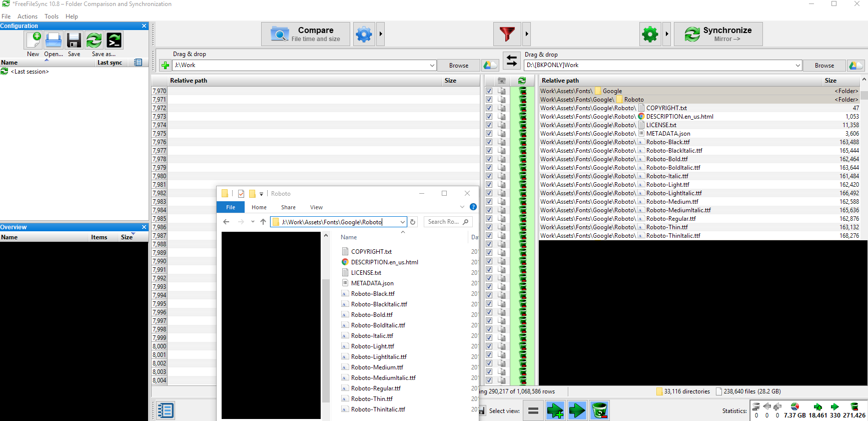This screenshot has height=421, width=868.
Task: Uncheck the Roboto-Bold.ttf row checkbox
Action: 489,159
